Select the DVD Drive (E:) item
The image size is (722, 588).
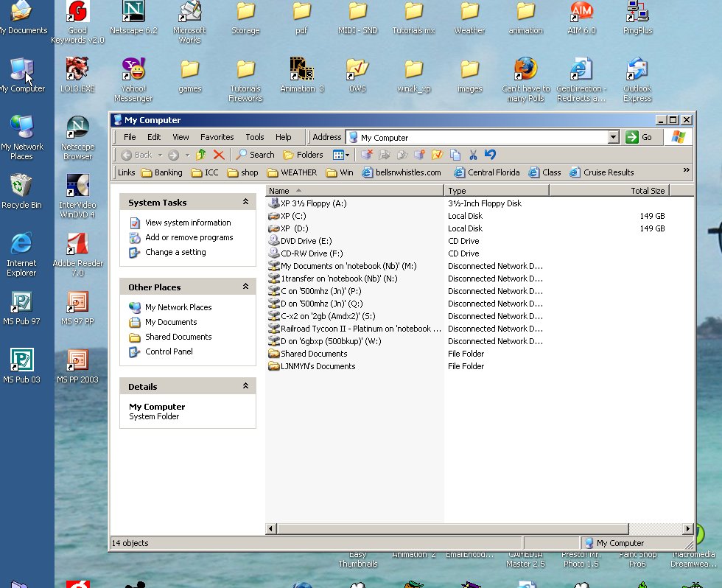click(306, 241)
